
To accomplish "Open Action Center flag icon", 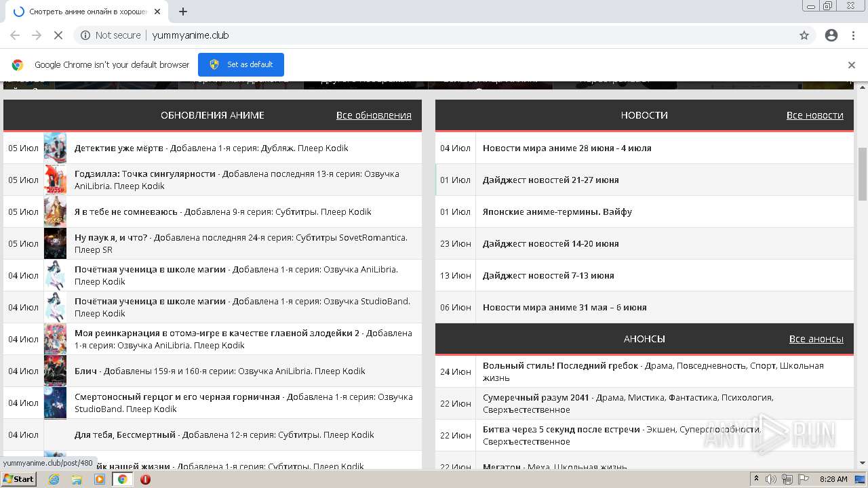I will [804, 479].
